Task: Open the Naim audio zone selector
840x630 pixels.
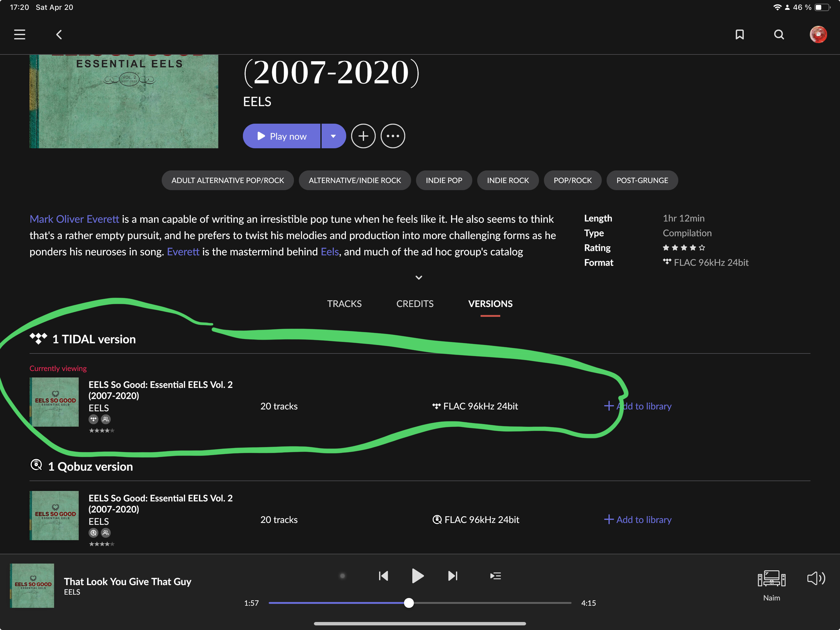Action: (771, 585)
